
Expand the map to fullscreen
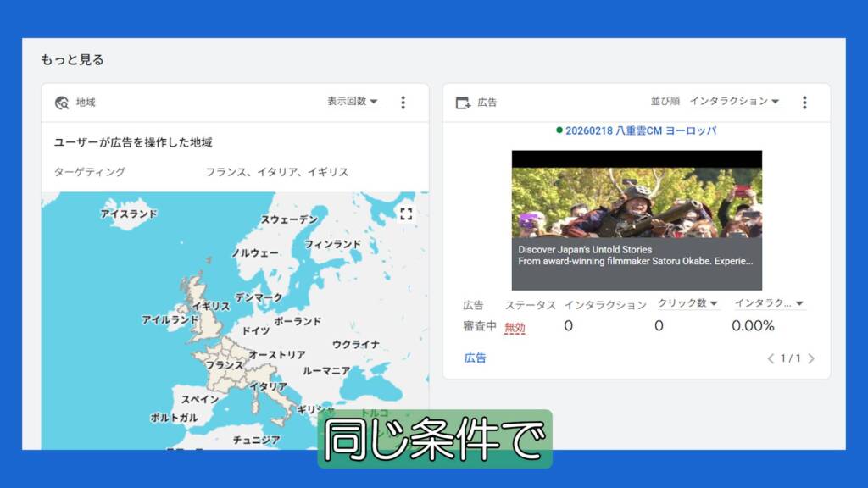(x=406, y=213)
